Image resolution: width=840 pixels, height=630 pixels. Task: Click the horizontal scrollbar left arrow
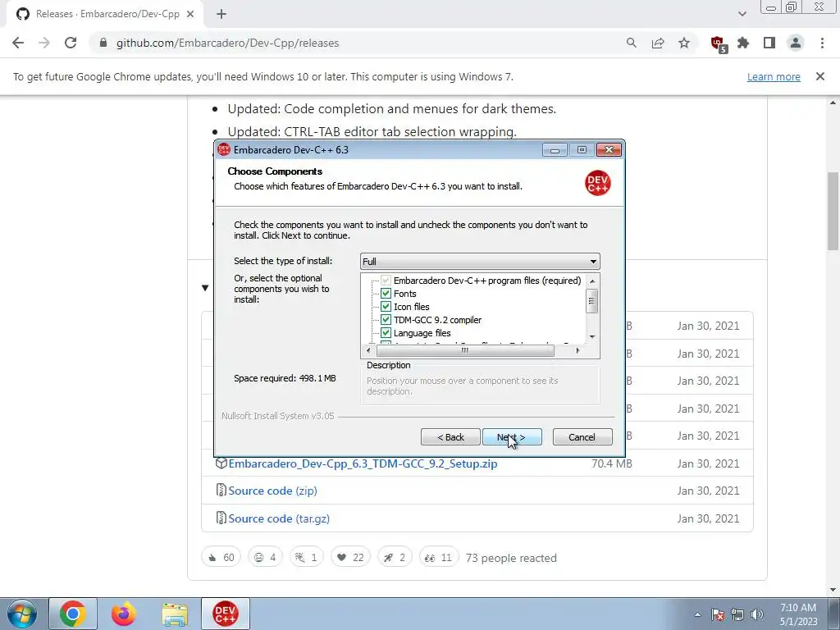[x=368, y=351]
